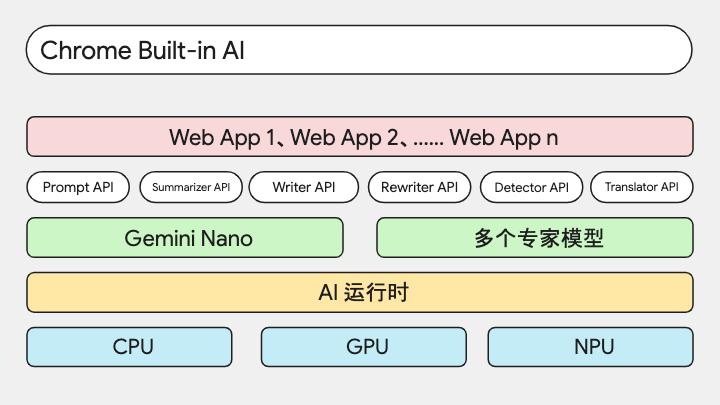Screen dimensions: 720x405
Task: Select the 多个专家模型 block
Action: (x=535, y=238)
